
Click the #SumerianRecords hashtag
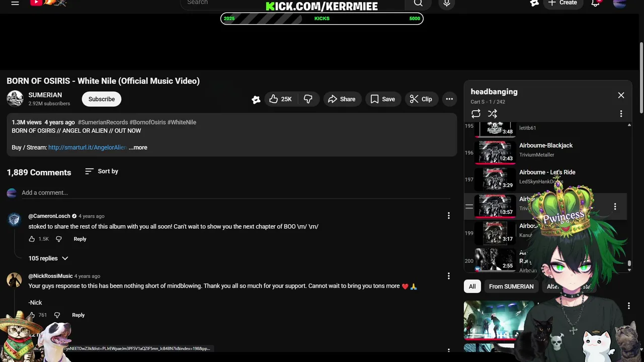point(103,122)
